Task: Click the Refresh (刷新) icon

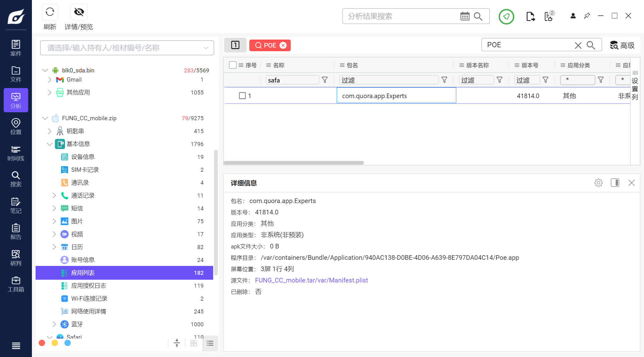Action: 50,12
